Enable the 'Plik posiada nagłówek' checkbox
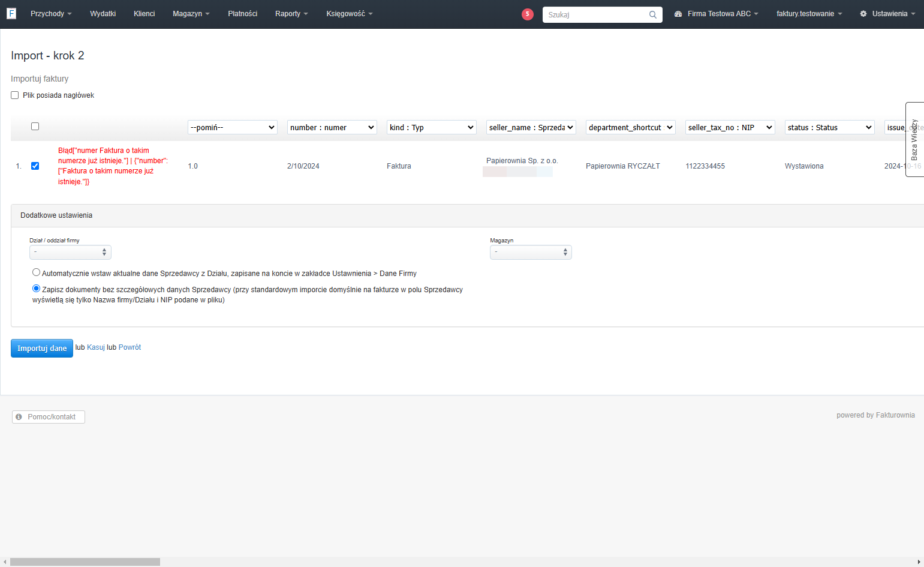The image size is (924, 567). 15,95
